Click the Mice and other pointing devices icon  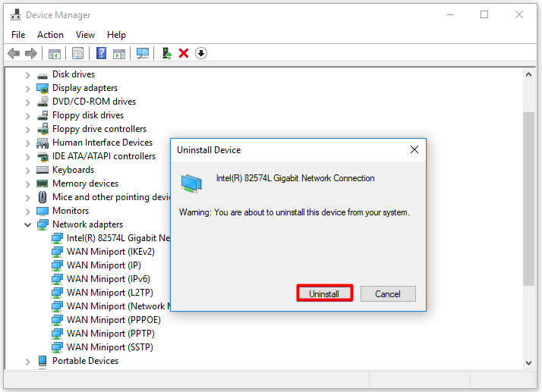[x=43, y=197]
